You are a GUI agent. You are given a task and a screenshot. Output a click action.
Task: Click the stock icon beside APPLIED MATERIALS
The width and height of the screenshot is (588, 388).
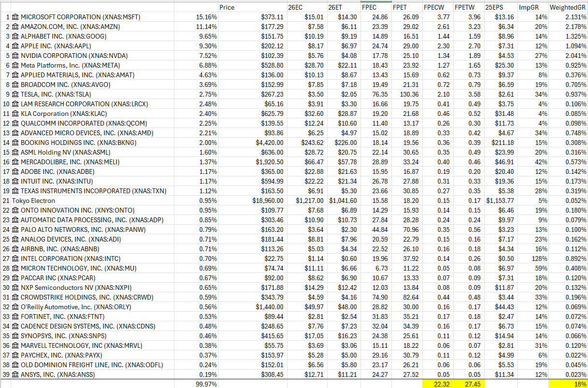click(x=15, y=75)
